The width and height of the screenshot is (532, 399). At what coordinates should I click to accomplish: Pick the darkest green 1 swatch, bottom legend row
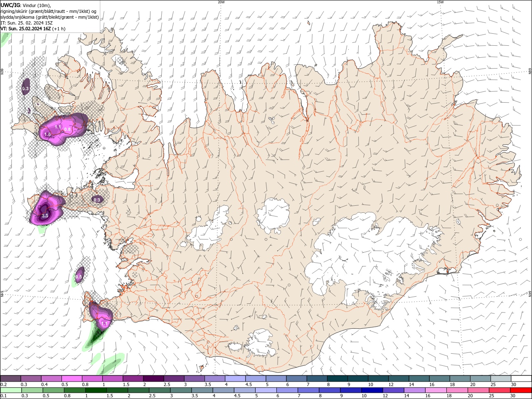point(96,390)
